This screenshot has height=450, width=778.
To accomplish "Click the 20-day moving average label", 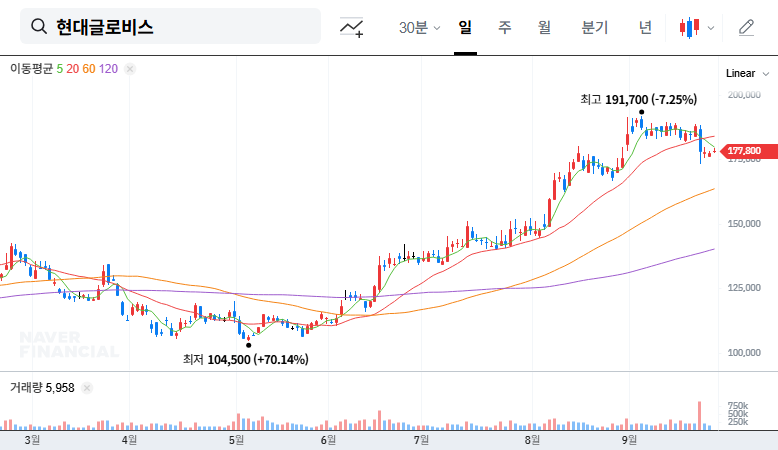I will point(72,69).
